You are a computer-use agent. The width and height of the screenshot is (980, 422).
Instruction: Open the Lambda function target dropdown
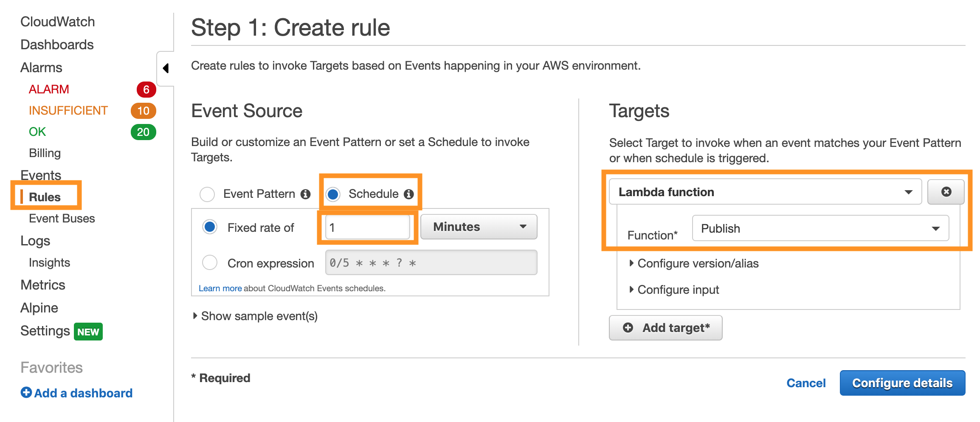765,192
